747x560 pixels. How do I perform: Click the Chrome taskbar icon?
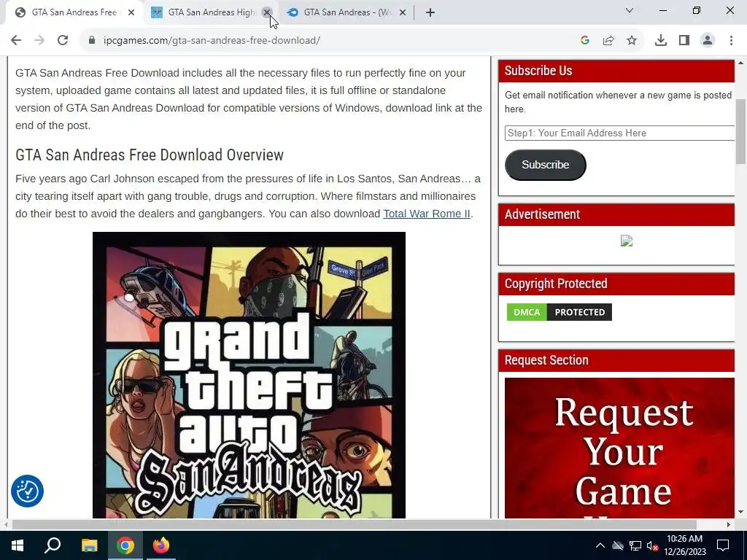tap(125, 545)
